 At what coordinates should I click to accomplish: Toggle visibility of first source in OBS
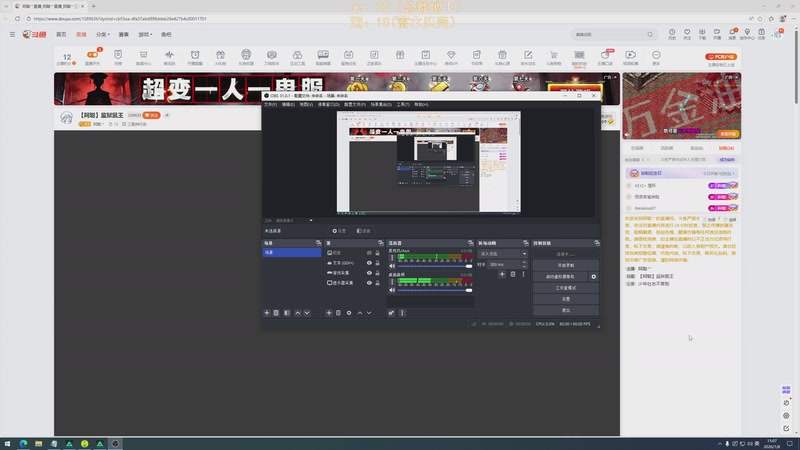point(369,253)
